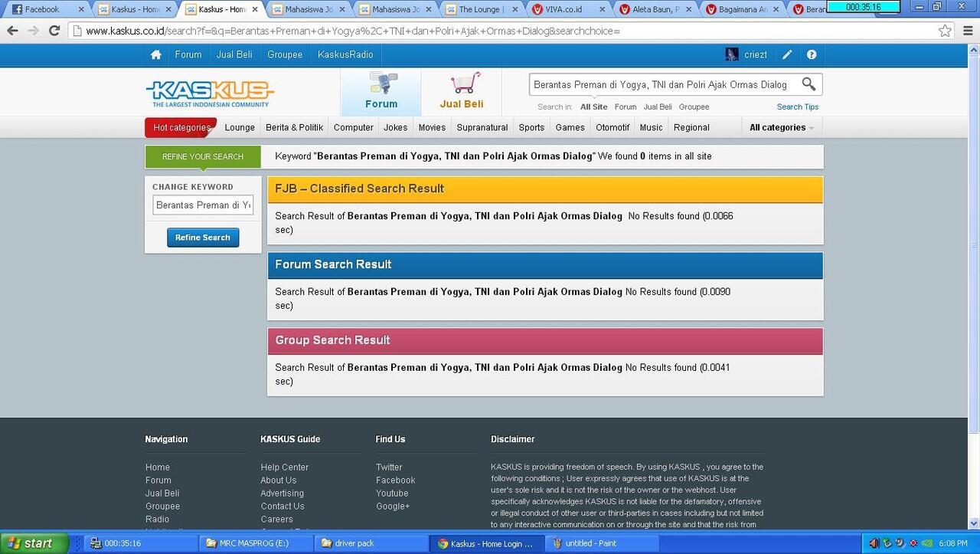Image resolution: width=980 pixels, height=554 pixels.
Task: Open the Music category
Action: [x=652, y=128]
